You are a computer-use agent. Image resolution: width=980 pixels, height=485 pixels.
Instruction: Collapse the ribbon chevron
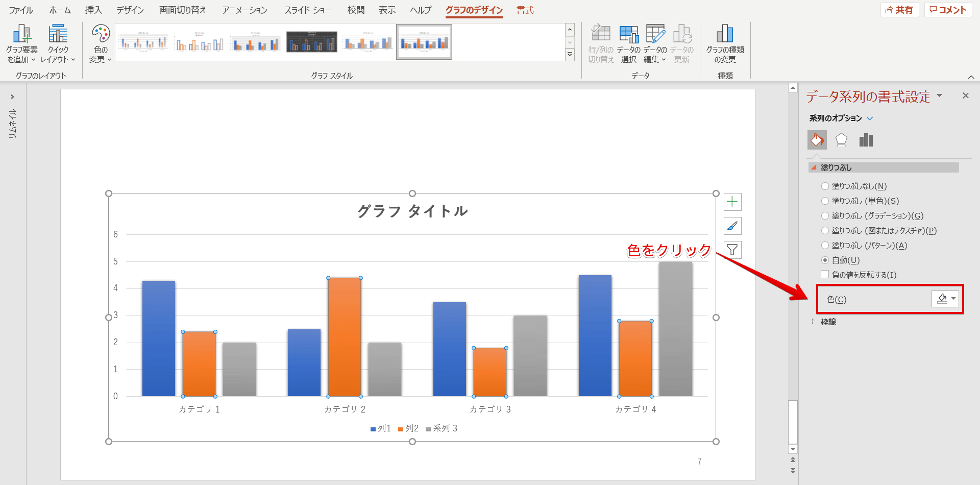pyautogui.click(x=971, y=77)
